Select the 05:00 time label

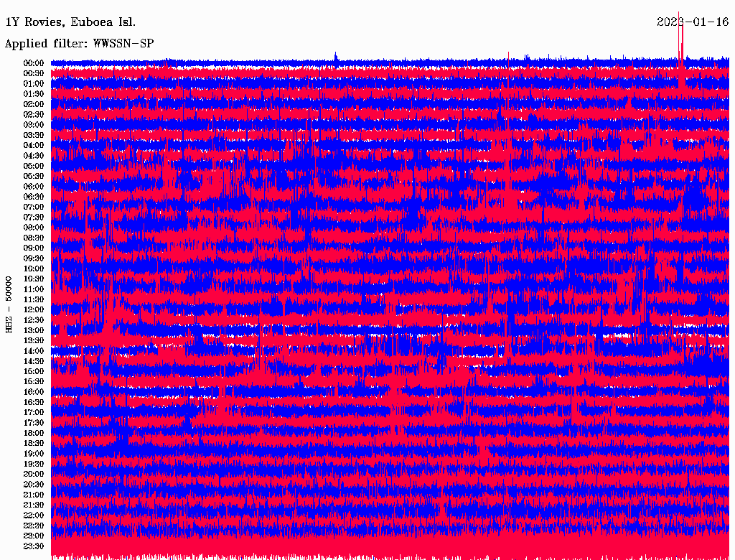coord(34,166)
